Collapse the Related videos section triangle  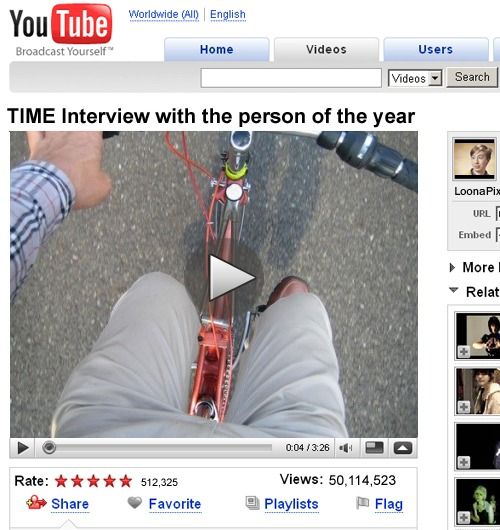pyautogui.click(x=454, y=290)
